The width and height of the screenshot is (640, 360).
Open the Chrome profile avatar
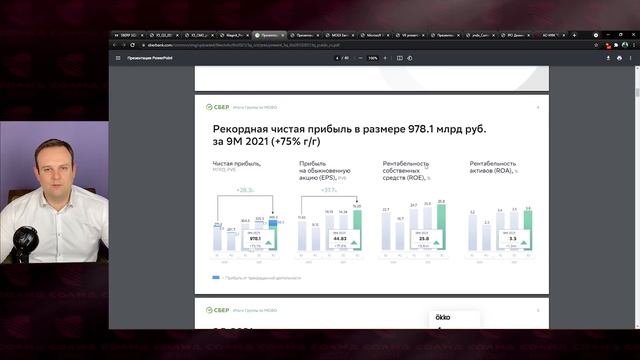click(x=625, y=45)
